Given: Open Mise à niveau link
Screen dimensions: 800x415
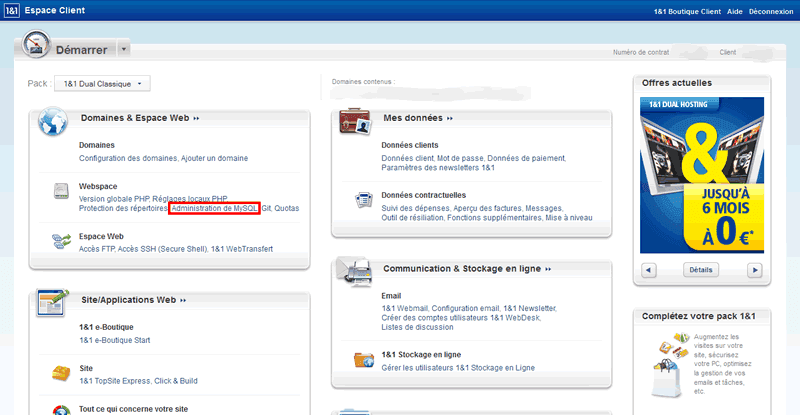Looking at the screenshot, I should coord(569,217).
